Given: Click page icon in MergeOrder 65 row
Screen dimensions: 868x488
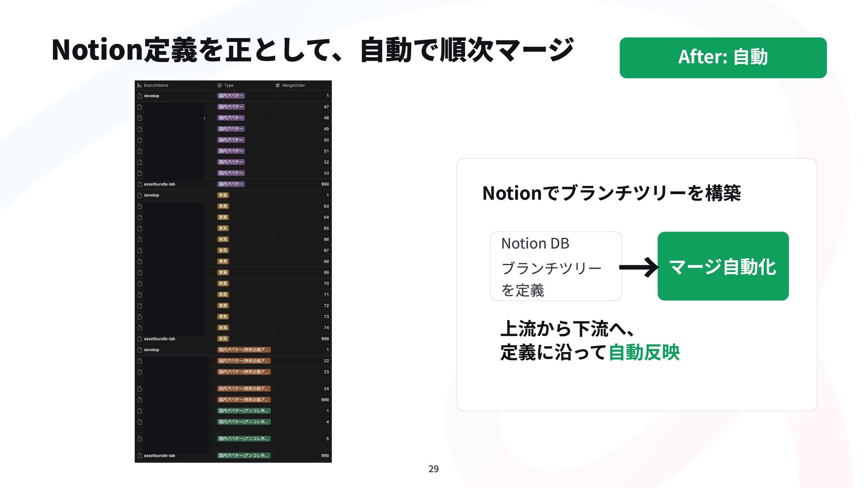Looking at the screenshot, I should 140,229.
